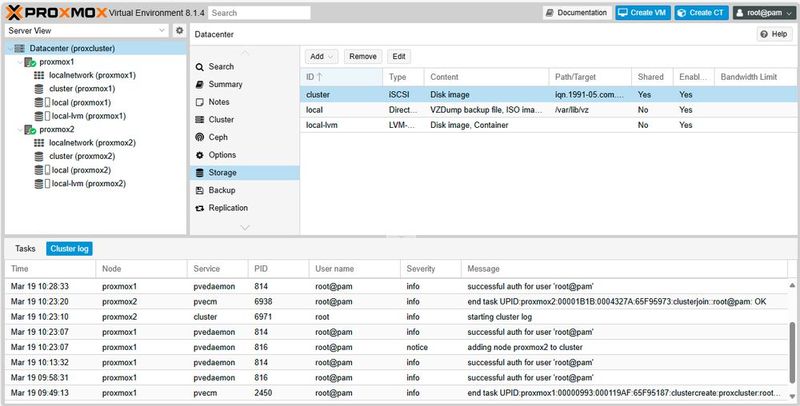Click localnetwork (proxmox2) grid icon
Image resolution: width=800 pixels, height=406 pixels.
click(39, 143)
